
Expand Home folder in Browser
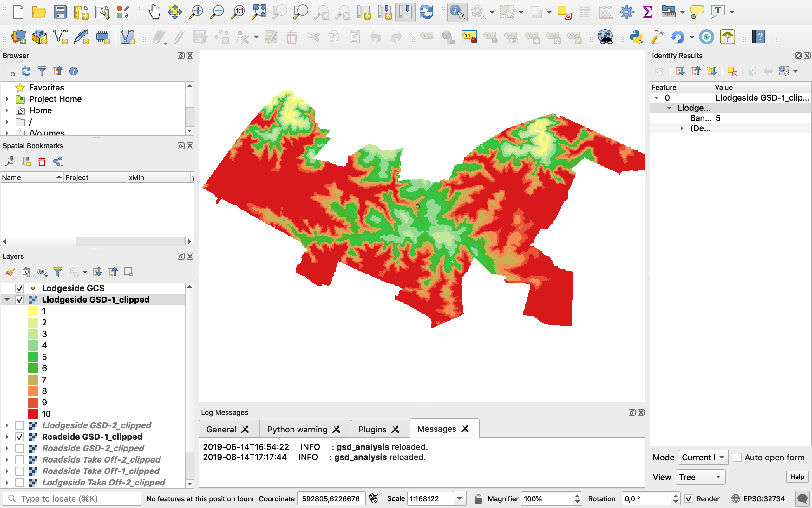click(7, 110)
